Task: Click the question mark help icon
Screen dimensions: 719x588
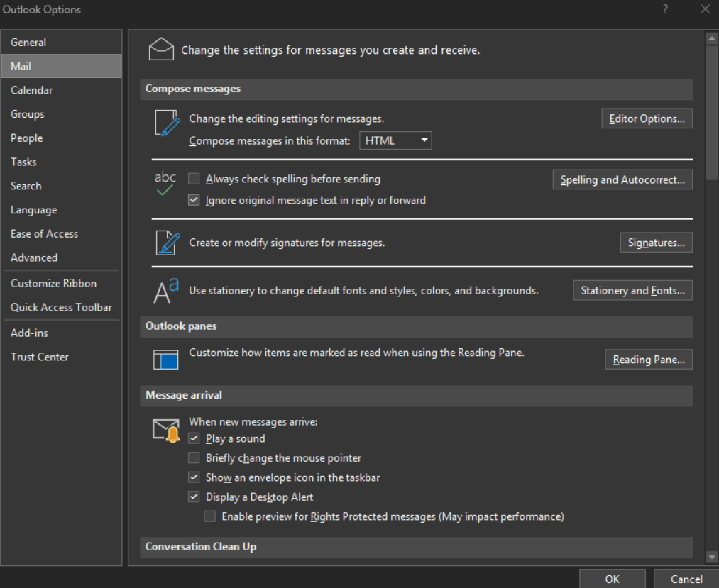Action: [x=665, y=9]
